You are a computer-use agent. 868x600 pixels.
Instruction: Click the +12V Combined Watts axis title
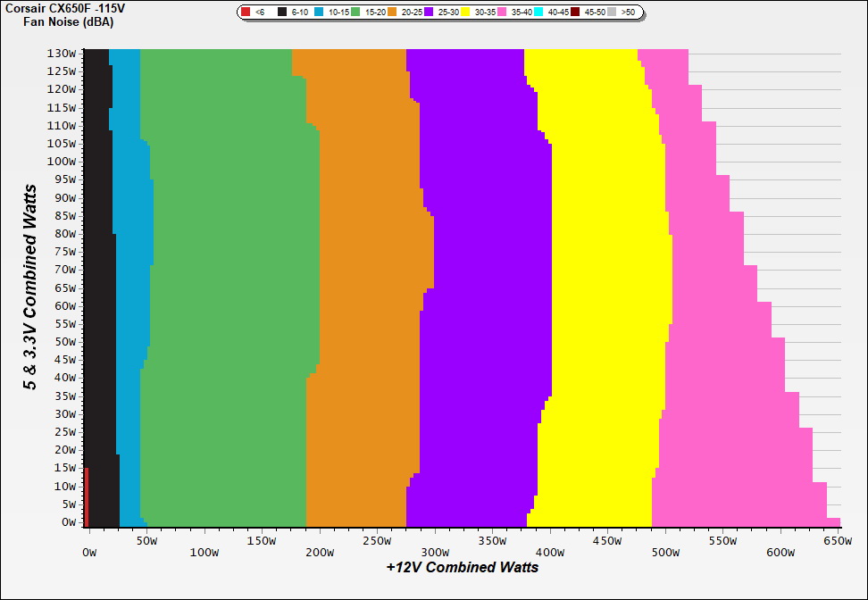click(x=463, y=567)
